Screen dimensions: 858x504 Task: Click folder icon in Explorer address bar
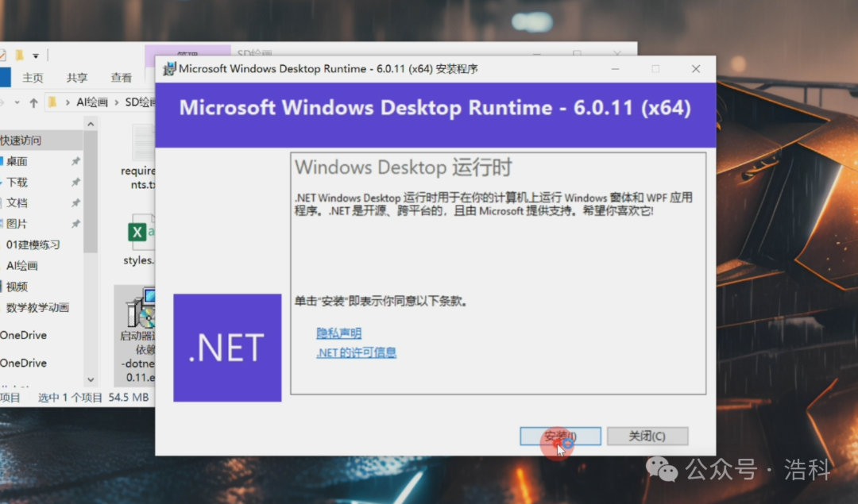click(52, 102)
